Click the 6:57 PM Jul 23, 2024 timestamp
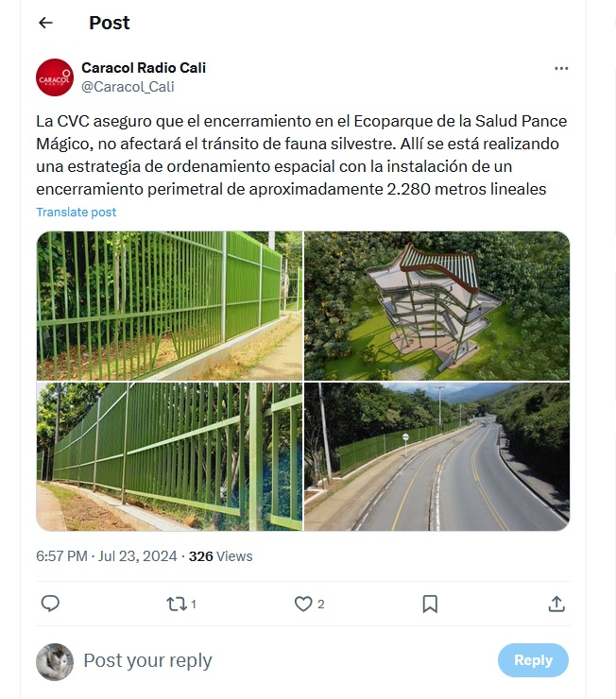The width and height of the screenshot is (616, 699). (107, 556)
